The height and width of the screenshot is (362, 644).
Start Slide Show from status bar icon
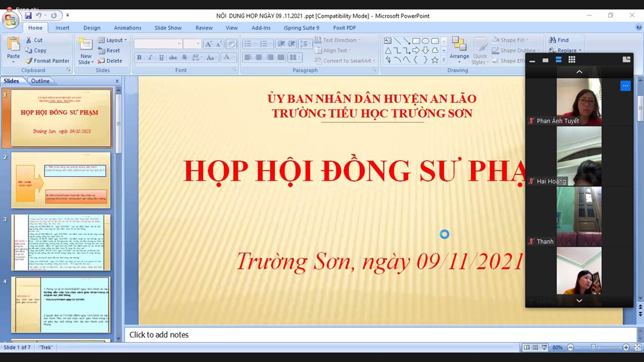coord(544,348)
